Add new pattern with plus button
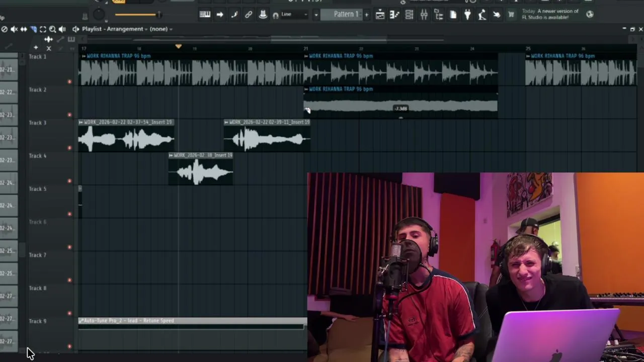The width and height of the screenshot is (644, 362). click(x=366, y=15)
